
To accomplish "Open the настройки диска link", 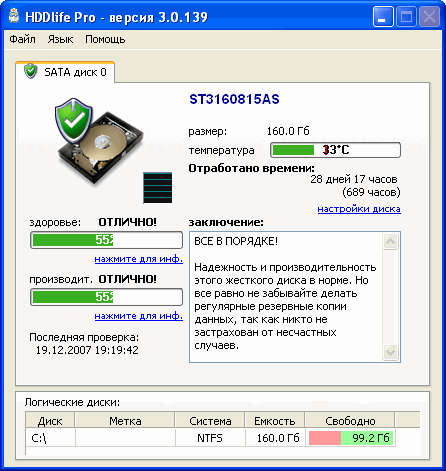I will tap(359, 209).
